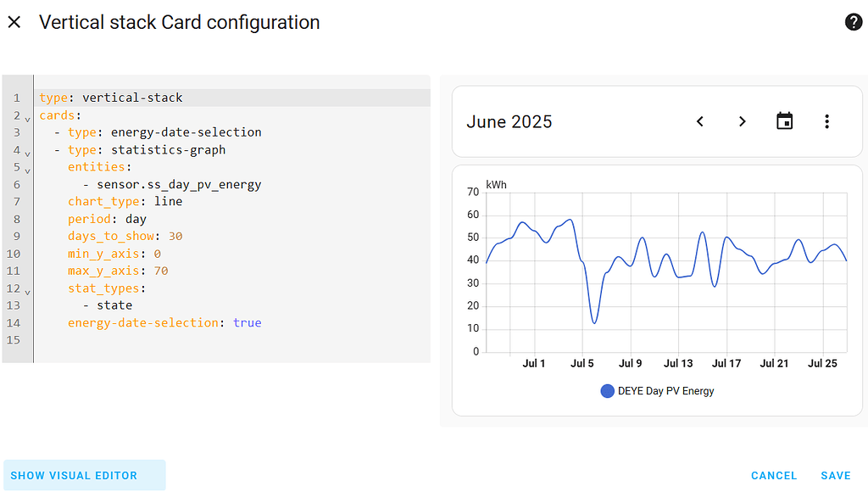This screenshot has width=868, height=492.
Task: Click the max_y_axis value 70
Action: [x=161, y=271]
